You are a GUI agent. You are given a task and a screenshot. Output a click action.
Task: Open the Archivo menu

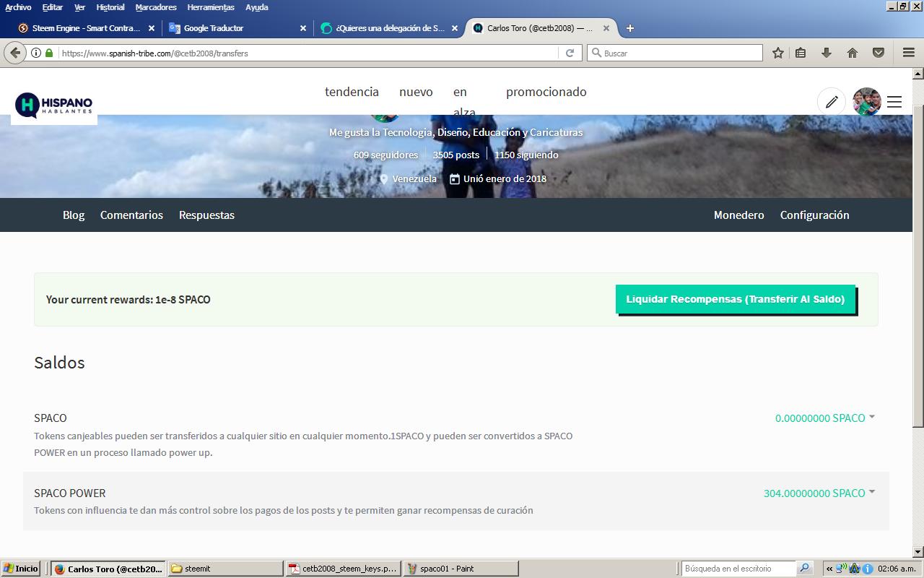coord(18,7)
